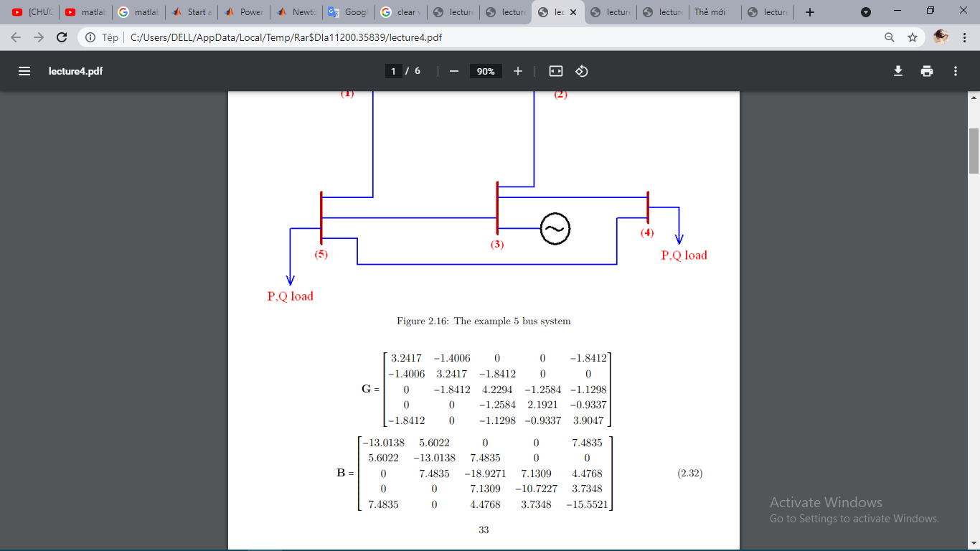This screenshot has height=551, width=980.
Task: Go back to the previous page
Action: coord(16,37)
